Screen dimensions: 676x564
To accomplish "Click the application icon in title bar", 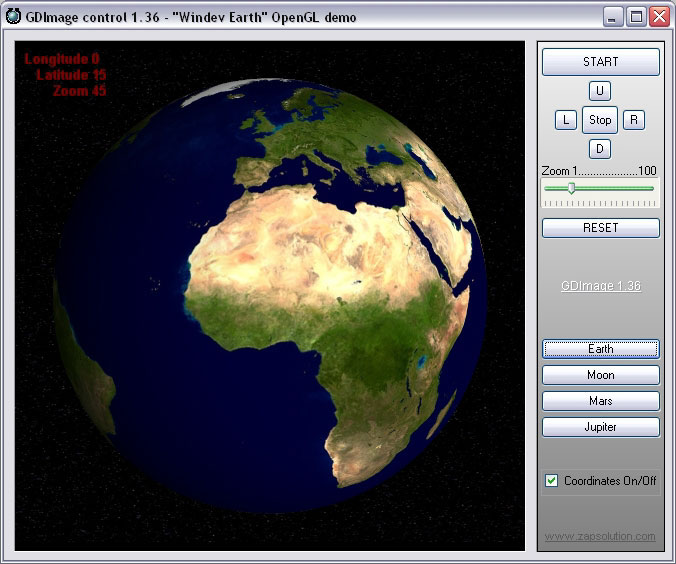I will (13, 16).
